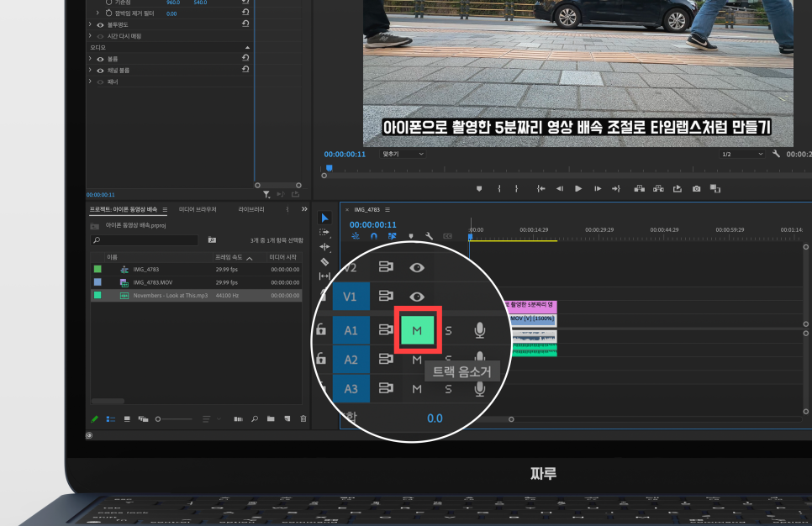Expand the 볼륨 effect properties
The height and width of the screenshot is (526, 812).
click(x=90, y=59)
